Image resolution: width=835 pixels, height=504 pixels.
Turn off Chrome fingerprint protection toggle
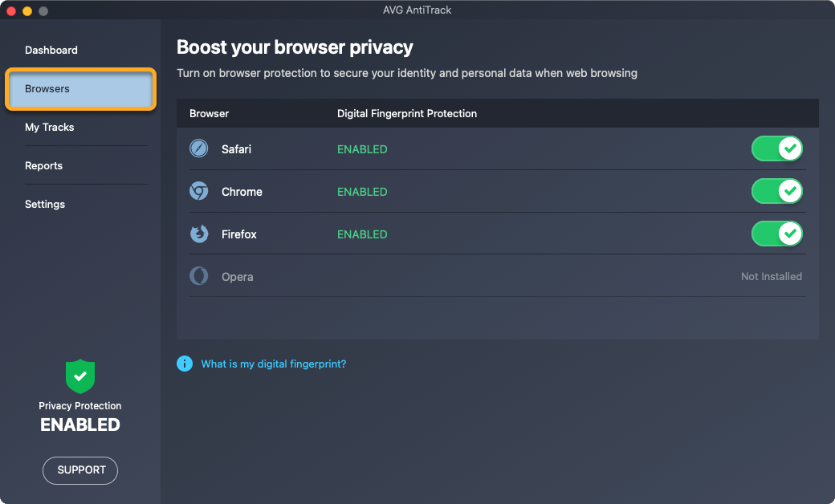tap(776, 191)
